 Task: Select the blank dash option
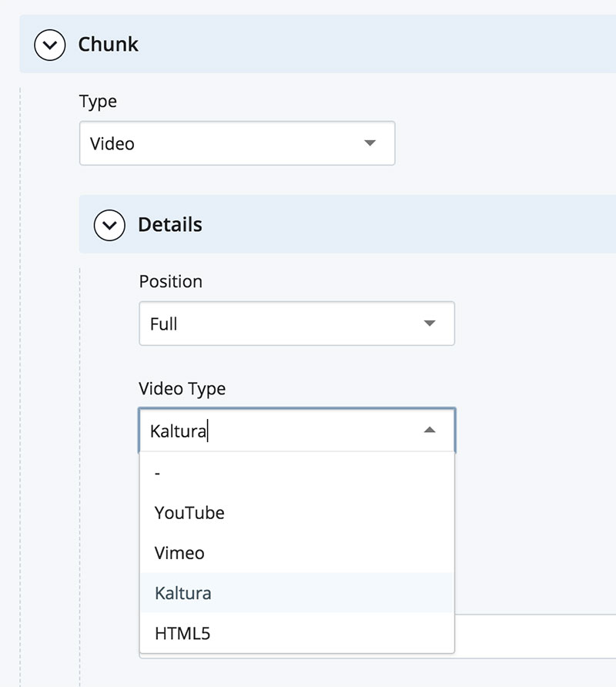click(x=296, y=473)
